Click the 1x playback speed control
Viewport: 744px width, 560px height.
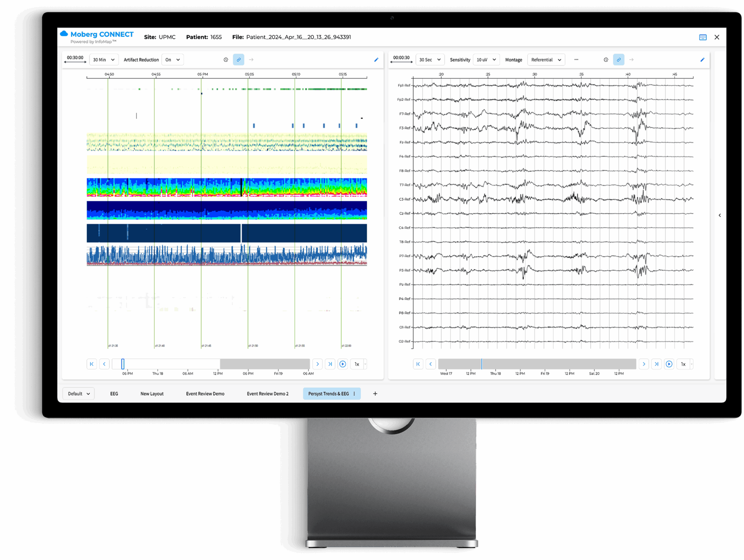[357, 364]
